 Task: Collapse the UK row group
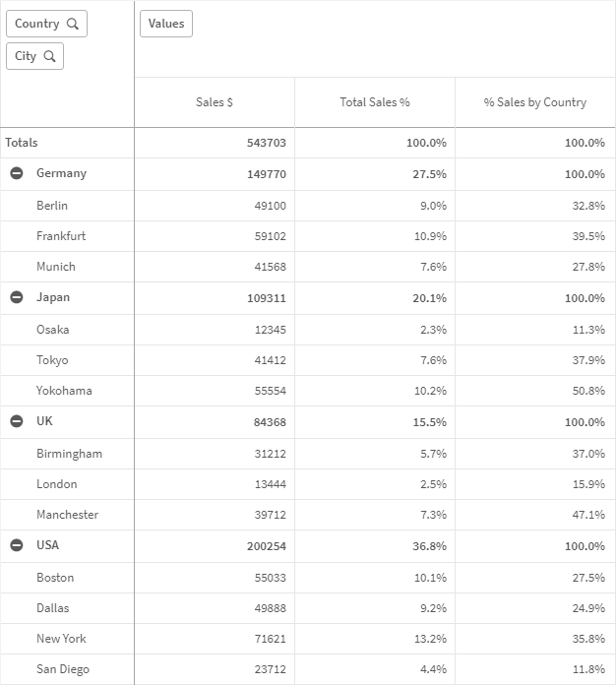[x=17, y=421]
